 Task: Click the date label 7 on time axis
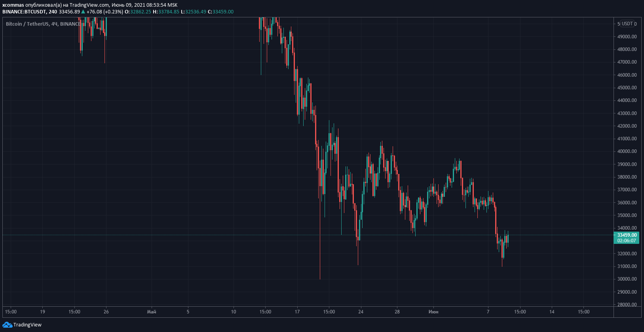tap(488, 312)
